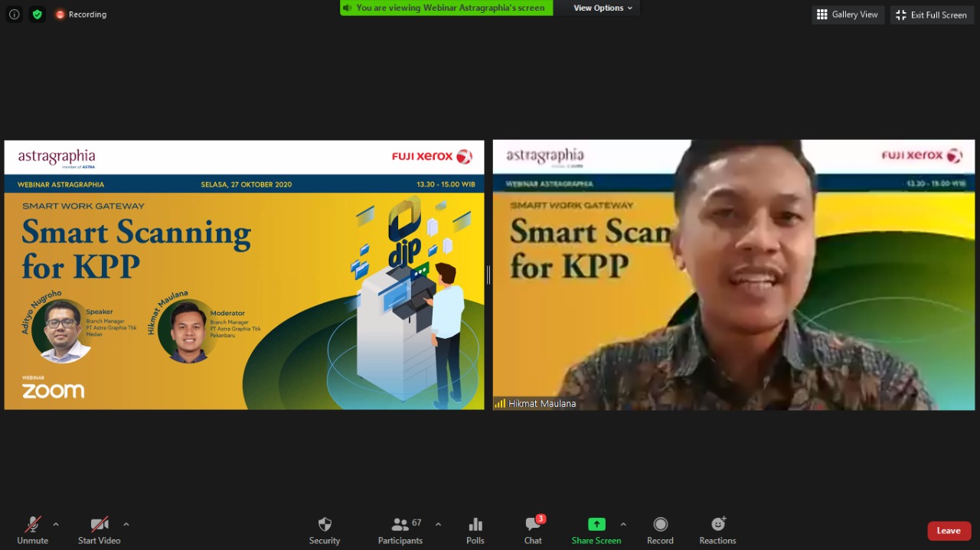This screenshot has width=980, height=550.
Task: Click the signal strength icon beside Hikmat Maulana
Action: point(500,403)
